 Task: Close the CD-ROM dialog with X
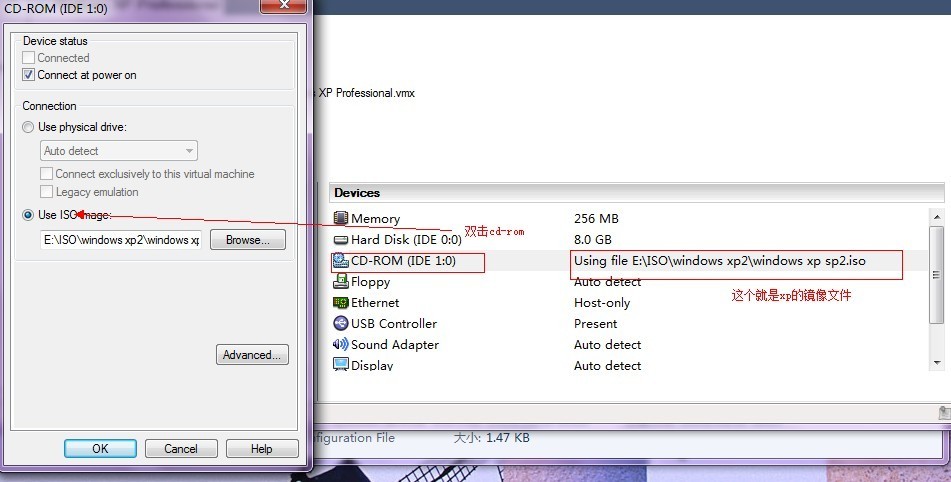[283, 5]
